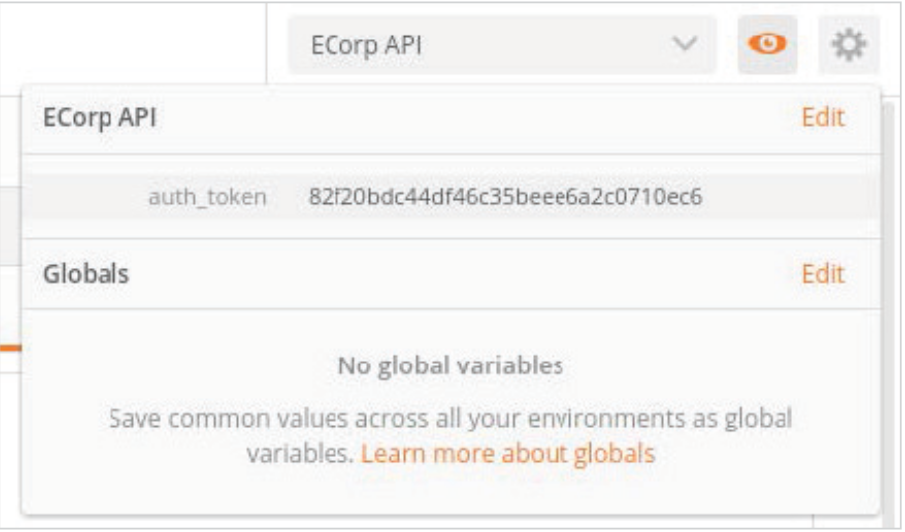Toggle the environment quick look eye icon
This screenshot has width=905, height=532.
(x=767, y=44)
